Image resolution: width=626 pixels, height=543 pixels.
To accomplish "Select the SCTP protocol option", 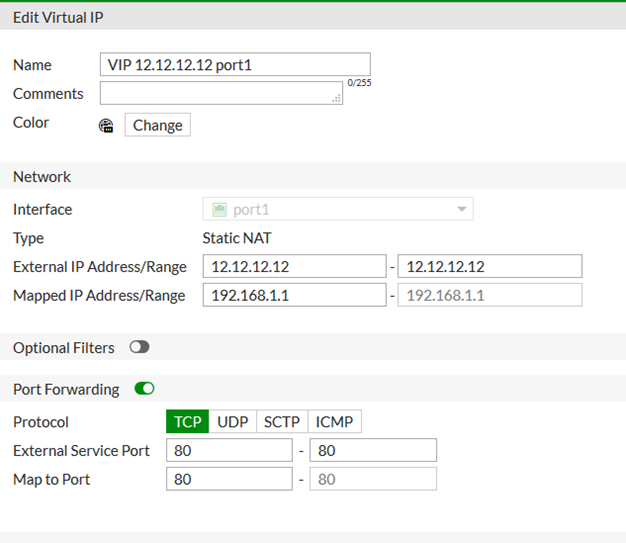I will coord(281,421).
